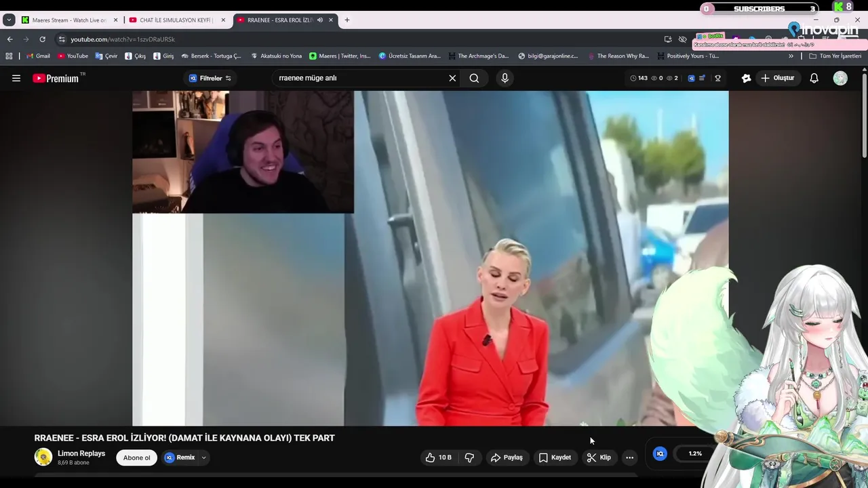Open YouTube notifications bell

coord(814,78)
